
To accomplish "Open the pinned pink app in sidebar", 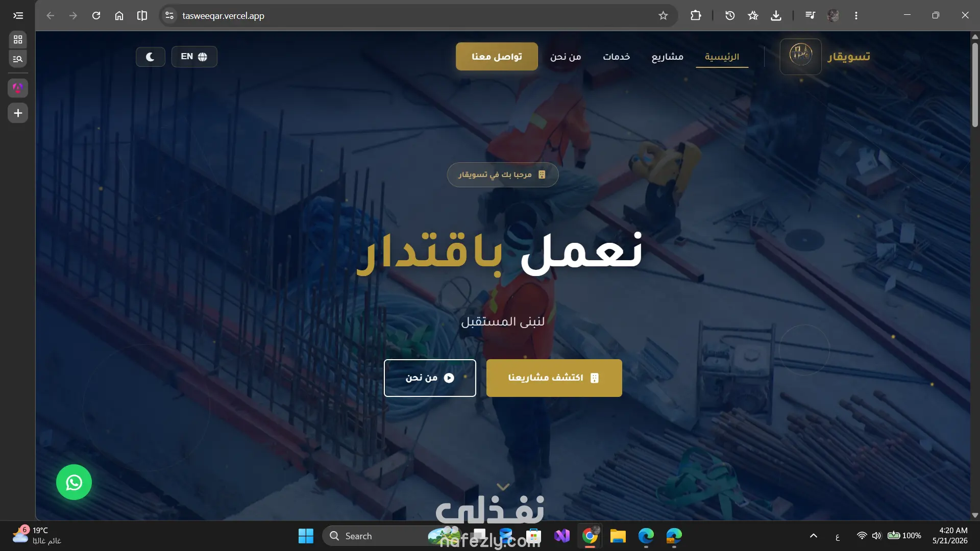I will click(18, 88).
